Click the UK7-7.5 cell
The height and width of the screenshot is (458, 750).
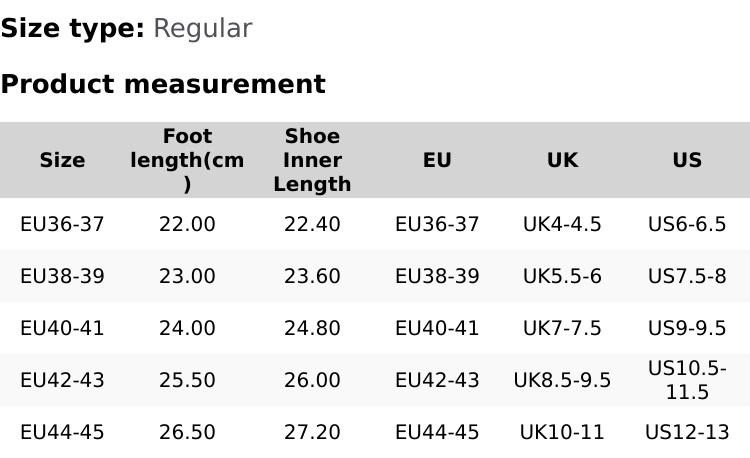coord(562,328)
